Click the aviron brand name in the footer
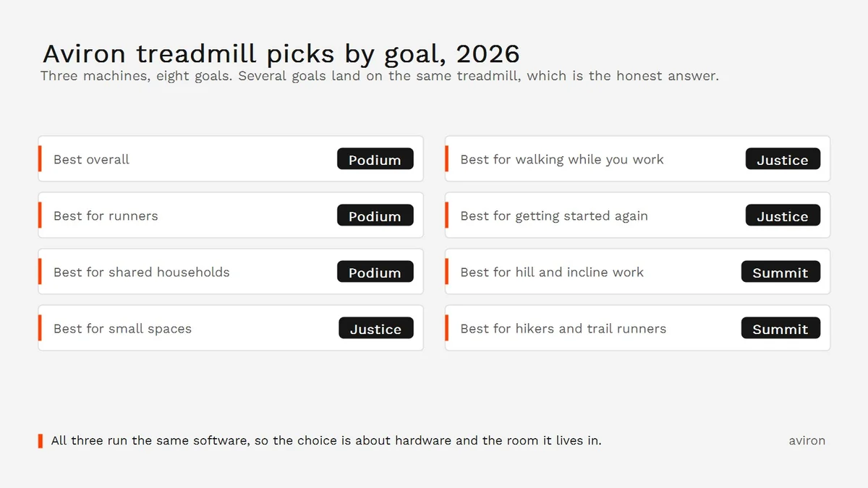Image resolution: width=868 pixels, height=488 pixels. 807,440
